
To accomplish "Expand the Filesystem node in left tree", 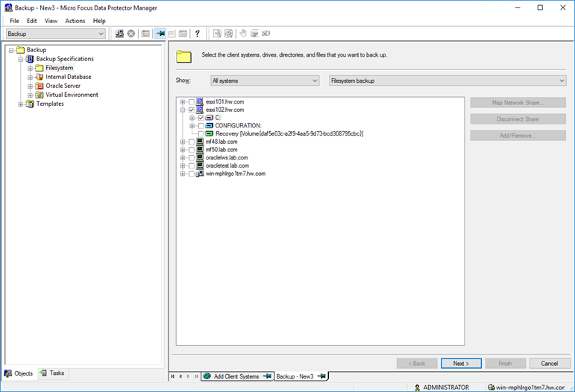I will 30,68.
